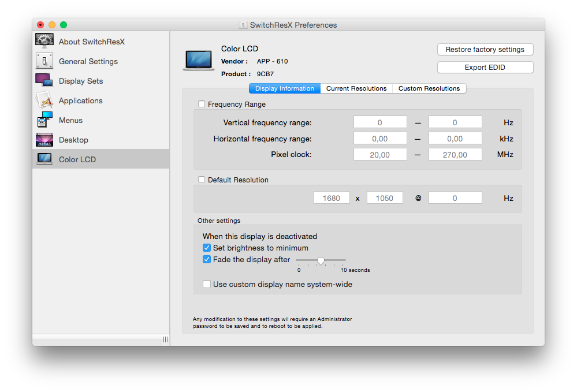Click the pixel clock maximum field 270,00
This screenshot has height=392, width=577.
455,155
